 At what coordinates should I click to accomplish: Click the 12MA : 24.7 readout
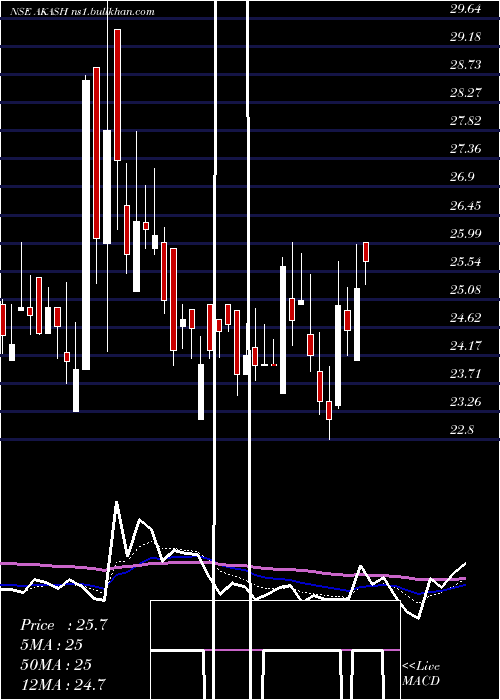[x=63, y=684]
